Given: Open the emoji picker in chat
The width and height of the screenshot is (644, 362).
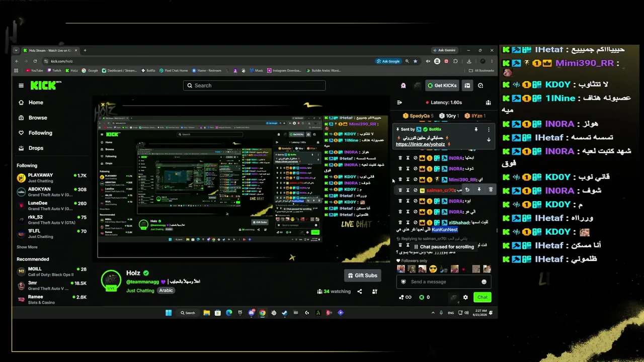Looking at the screenshot, I should [484, 282].
